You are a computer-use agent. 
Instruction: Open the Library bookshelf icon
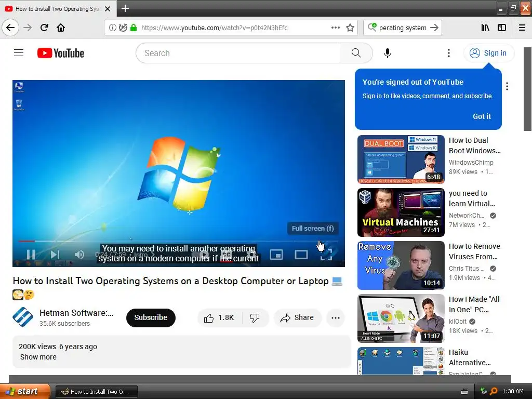pos(485,28)
